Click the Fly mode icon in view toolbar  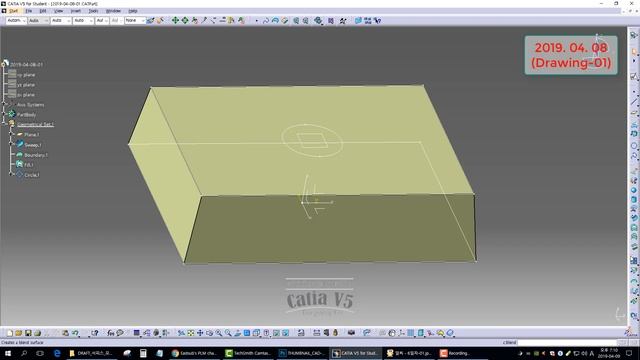point(181,333)
